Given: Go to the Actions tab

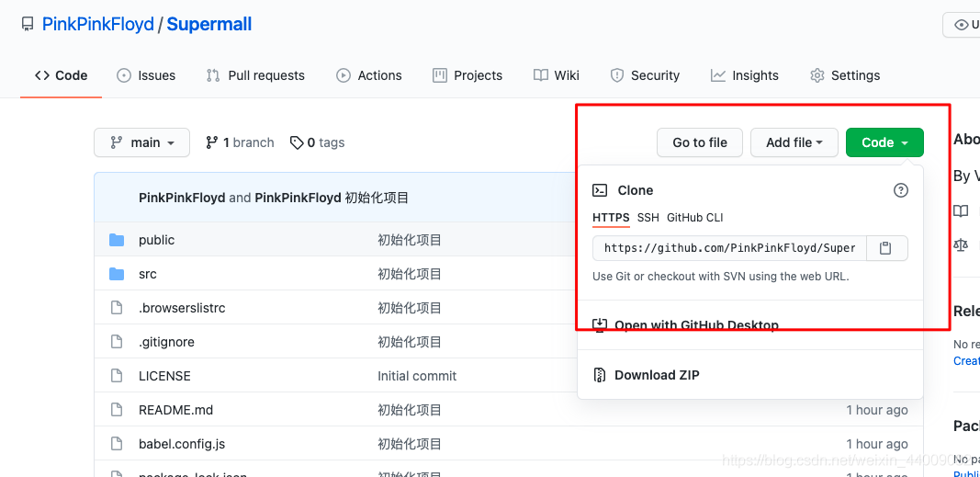Looking at the screenshot, I should [368, 75].
